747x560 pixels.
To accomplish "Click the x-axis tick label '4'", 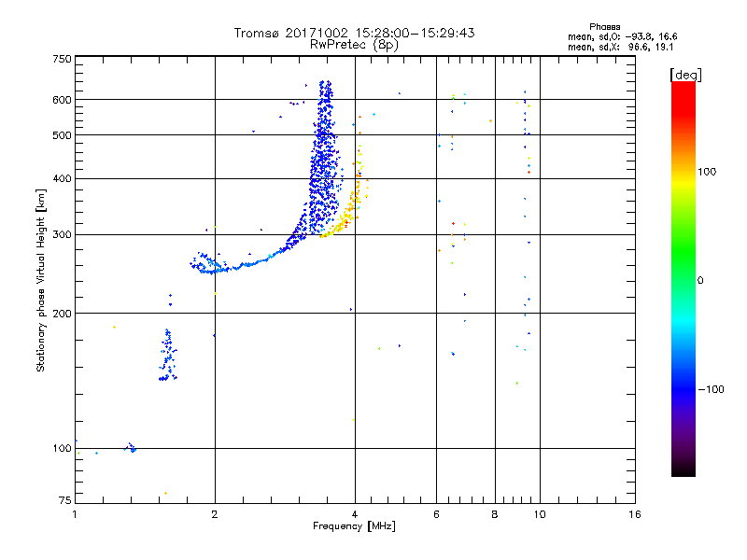I will [355, 514].
